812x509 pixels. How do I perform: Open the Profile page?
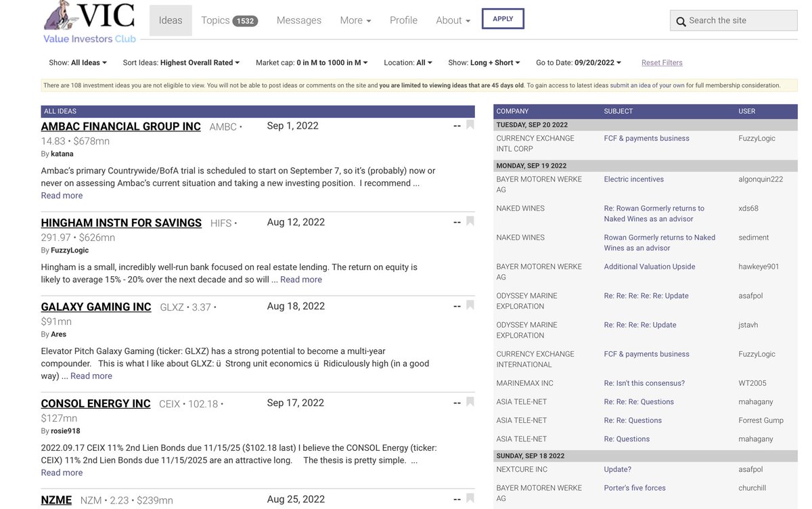[x=403, y=20]
